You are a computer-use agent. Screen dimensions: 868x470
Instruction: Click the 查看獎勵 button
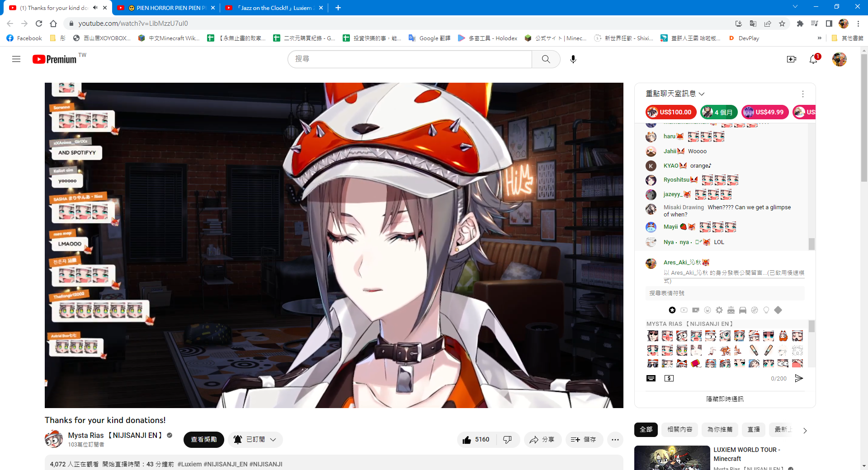pyautogui.click(x=203, y=440)
